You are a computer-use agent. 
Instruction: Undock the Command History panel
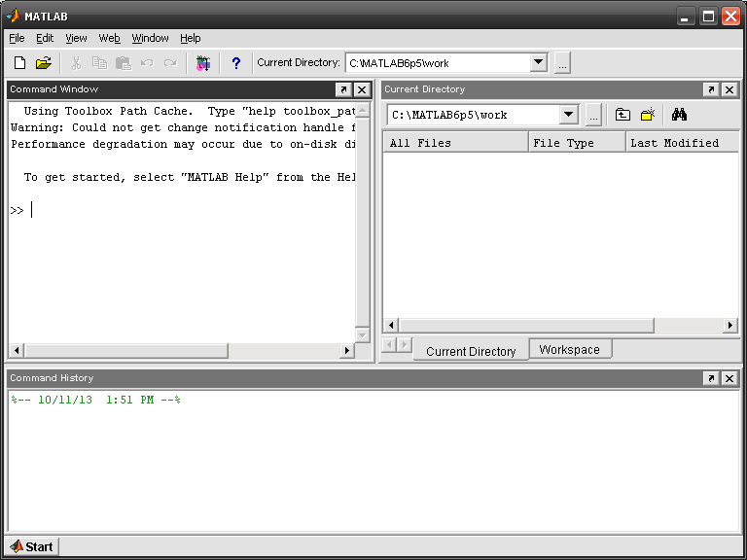(711, 378)
